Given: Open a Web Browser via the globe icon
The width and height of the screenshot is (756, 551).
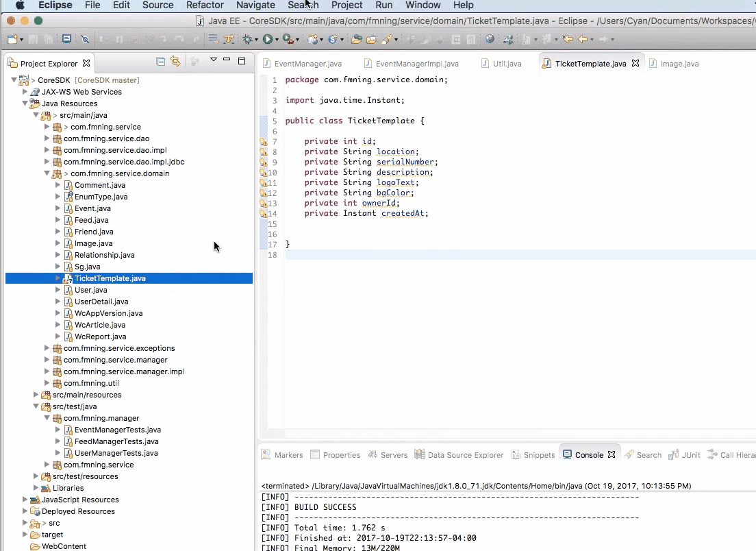Looking at the screenshot, I should [490, 40].
